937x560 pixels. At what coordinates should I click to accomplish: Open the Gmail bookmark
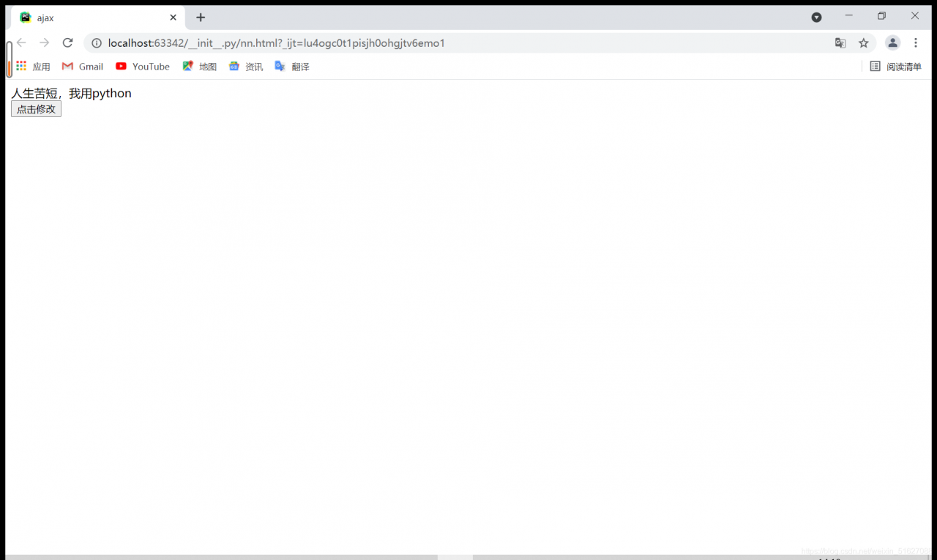[83, 67]
